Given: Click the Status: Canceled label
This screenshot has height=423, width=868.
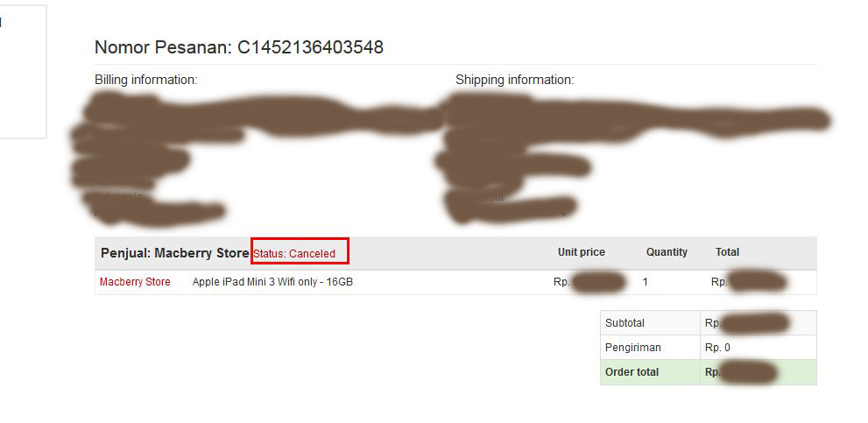Looking at the screenshot, I should coord(294,253).
